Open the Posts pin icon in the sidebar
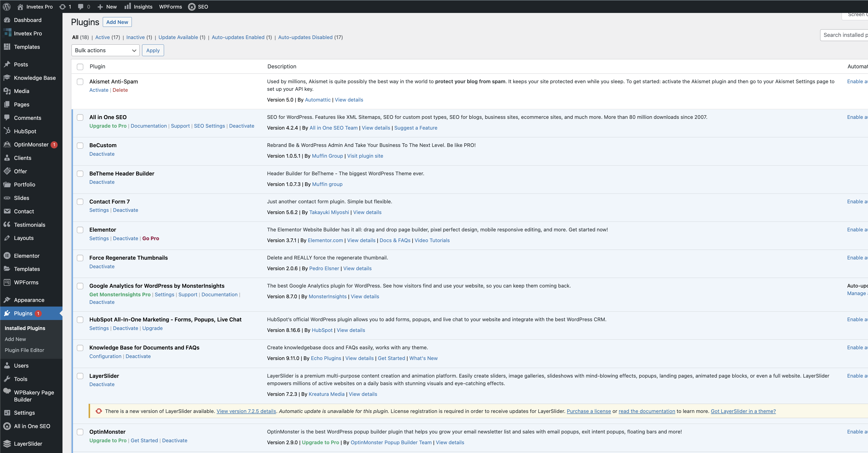Image resolution: width=868 pixels, height=453 pixels. (7, 64)
